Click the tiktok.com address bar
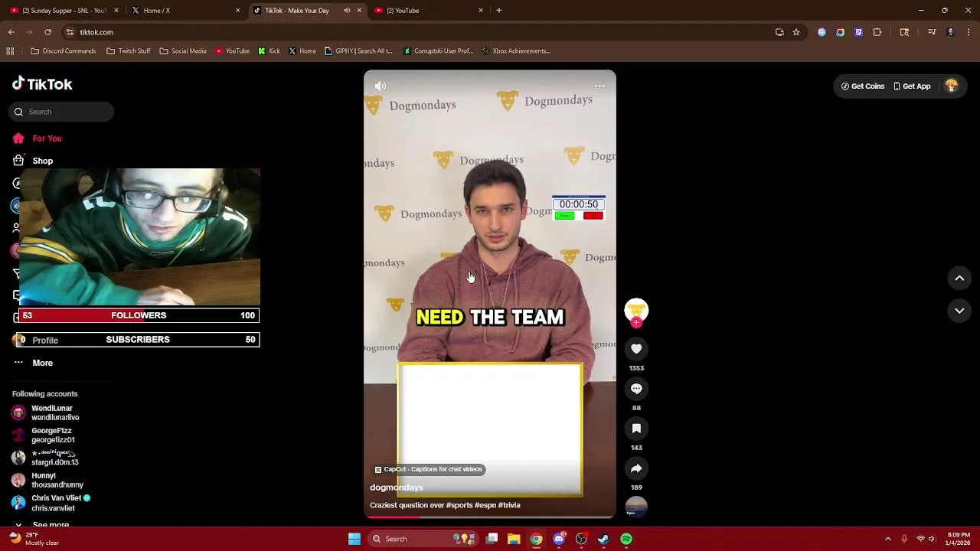980x551 pixels. 413,32
